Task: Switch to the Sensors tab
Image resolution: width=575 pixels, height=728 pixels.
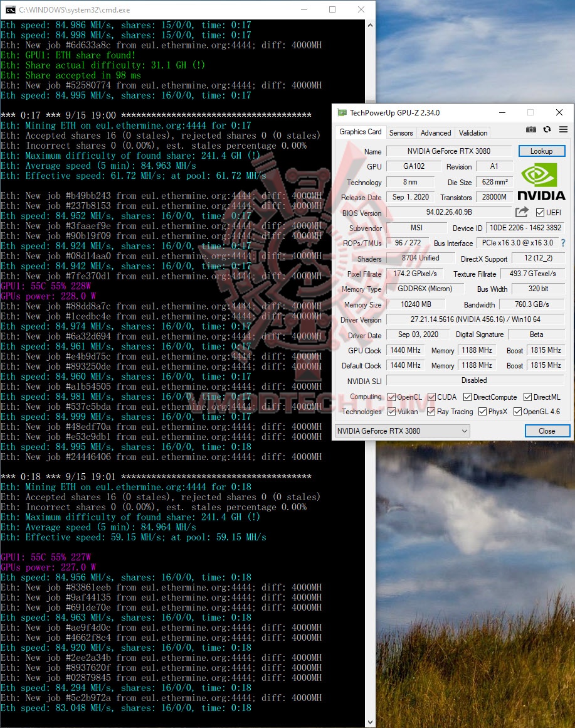Action: (x=401, y=132)
